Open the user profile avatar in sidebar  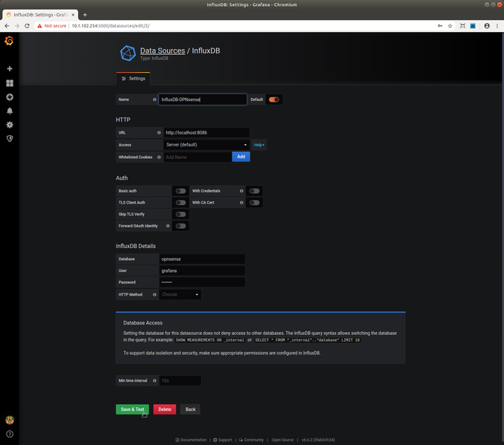10,420
